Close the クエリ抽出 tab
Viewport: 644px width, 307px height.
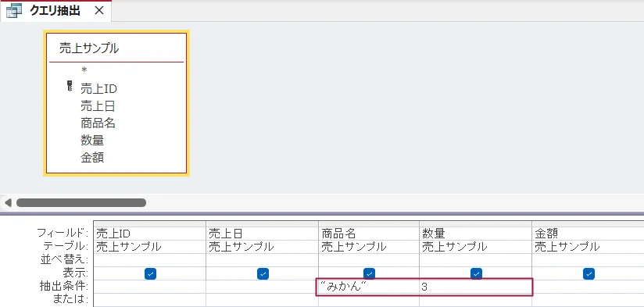click(99, 11)
